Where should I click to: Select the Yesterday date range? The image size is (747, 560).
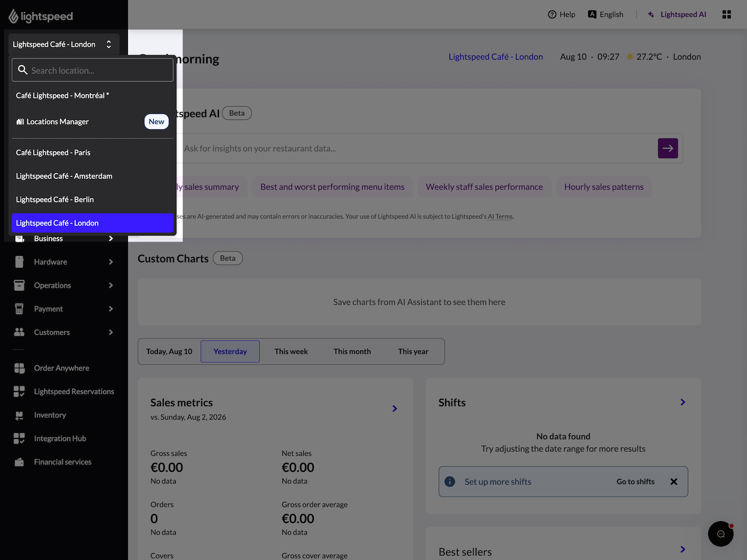click(230, 351)
